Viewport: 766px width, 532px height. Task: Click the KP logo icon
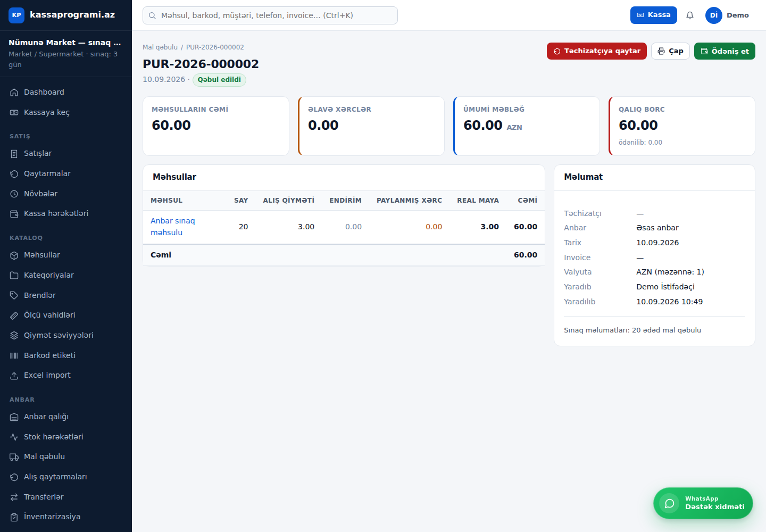[16, 15]
